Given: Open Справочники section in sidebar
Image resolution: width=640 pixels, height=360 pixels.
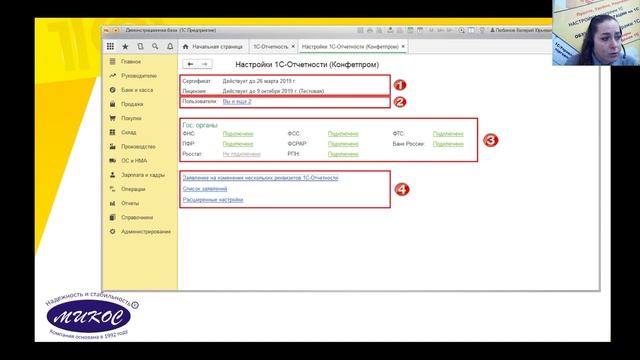Looking at the screenshot, I should 137,218.
